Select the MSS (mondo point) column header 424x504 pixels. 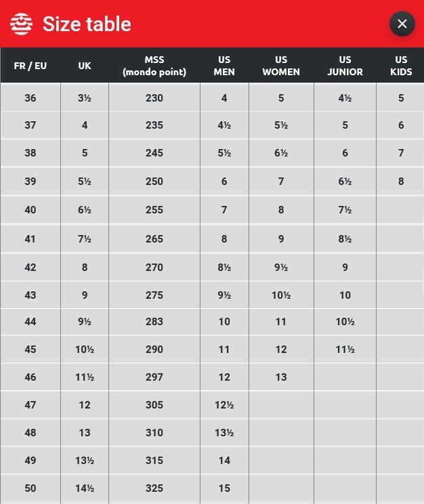pyautogui.click(x=154, y=66)
